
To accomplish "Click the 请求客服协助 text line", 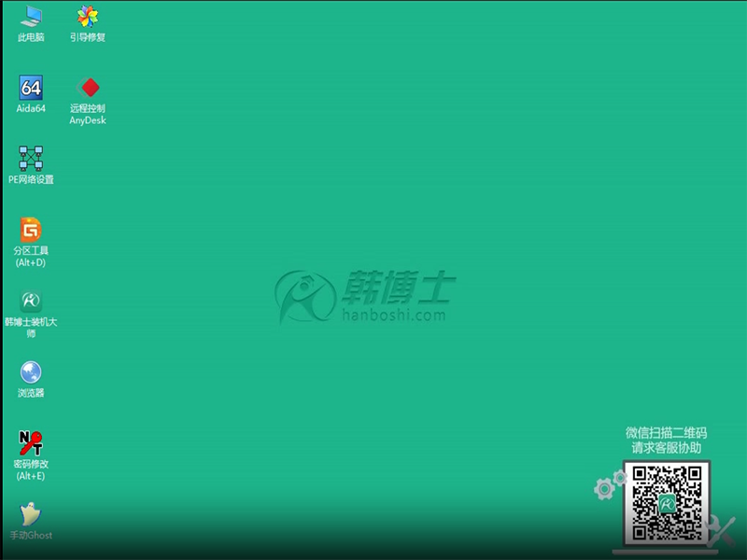I will [x=666, y=448].
